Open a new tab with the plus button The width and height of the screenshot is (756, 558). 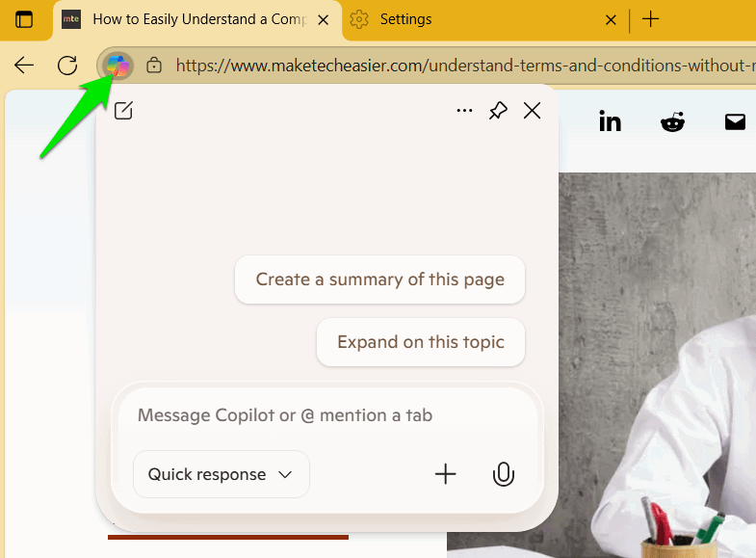(651, 19)
